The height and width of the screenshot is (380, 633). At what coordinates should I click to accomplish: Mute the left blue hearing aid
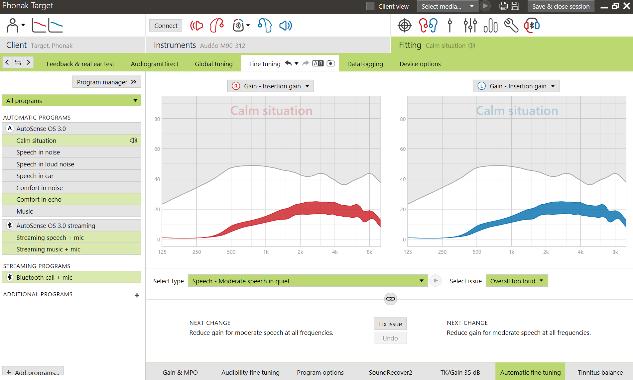[285, 26]
